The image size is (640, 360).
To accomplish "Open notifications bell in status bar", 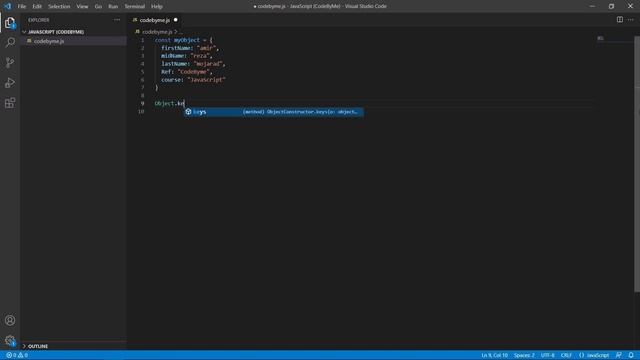I will tap(631, 355).
